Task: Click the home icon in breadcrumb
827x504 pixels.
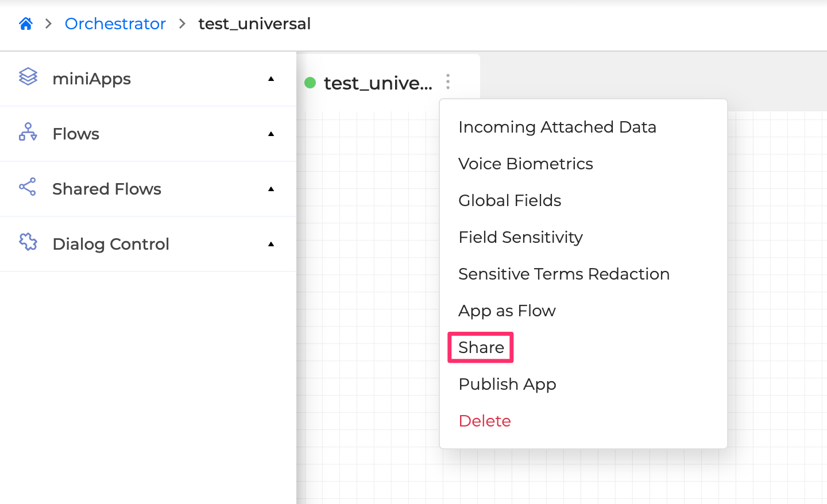Action: click(26, 24)
